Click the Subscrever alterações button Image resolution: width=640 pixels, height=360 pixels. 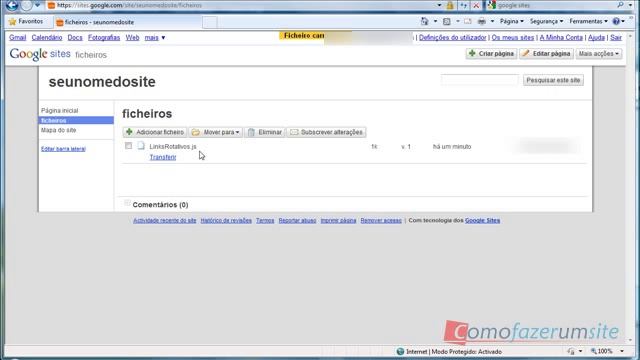click(326, 132)
